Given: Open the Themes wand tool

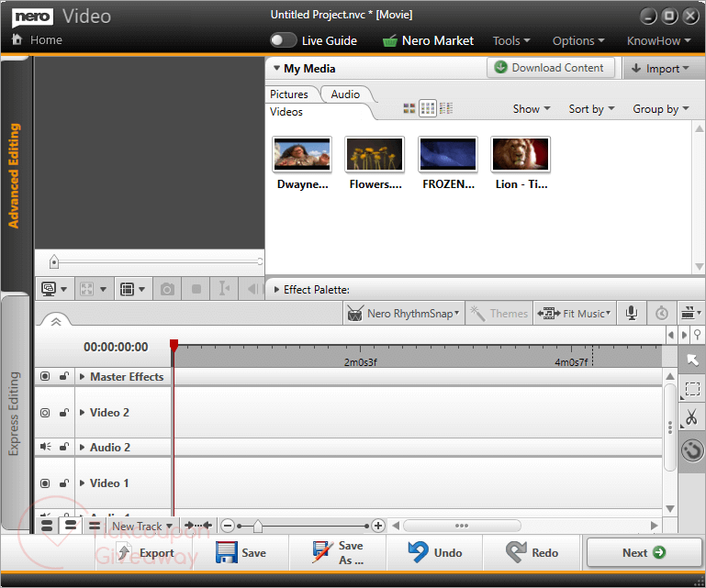Looking at the screenshot, I should pyautogui.click(x=499, y=314).
